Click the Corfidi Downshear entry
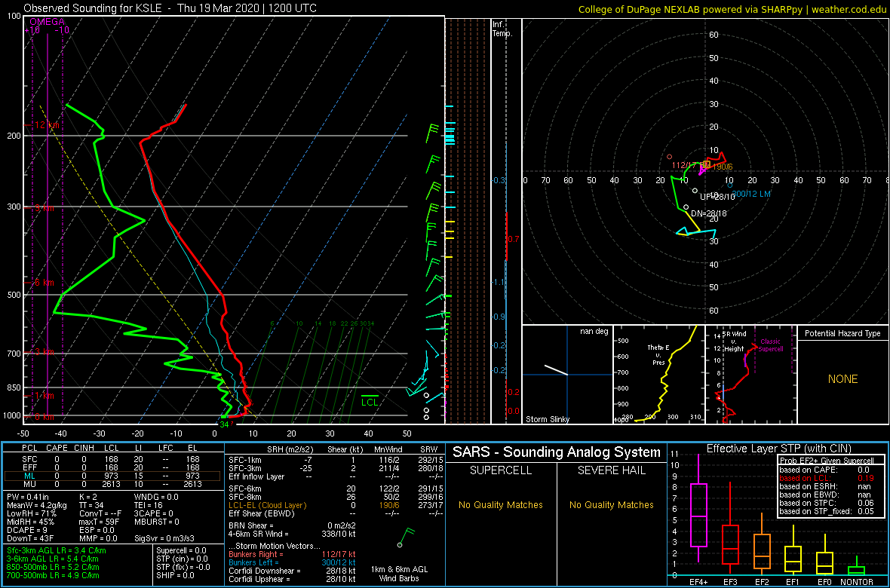Screen dimensions: 890x588 click(291, 571)
